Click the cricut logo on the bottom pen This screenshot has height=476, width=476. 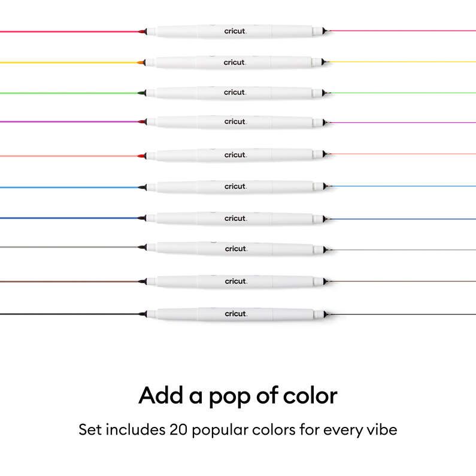(x=235, y=313)
